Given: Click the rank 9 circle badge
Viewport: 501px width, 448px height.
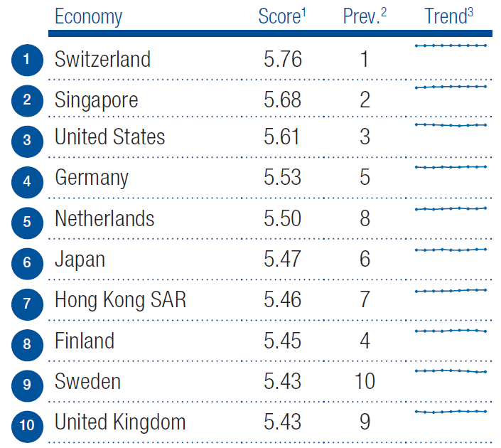Looking at the screenshot, I should pyautogui.click(x=27, y=385).
